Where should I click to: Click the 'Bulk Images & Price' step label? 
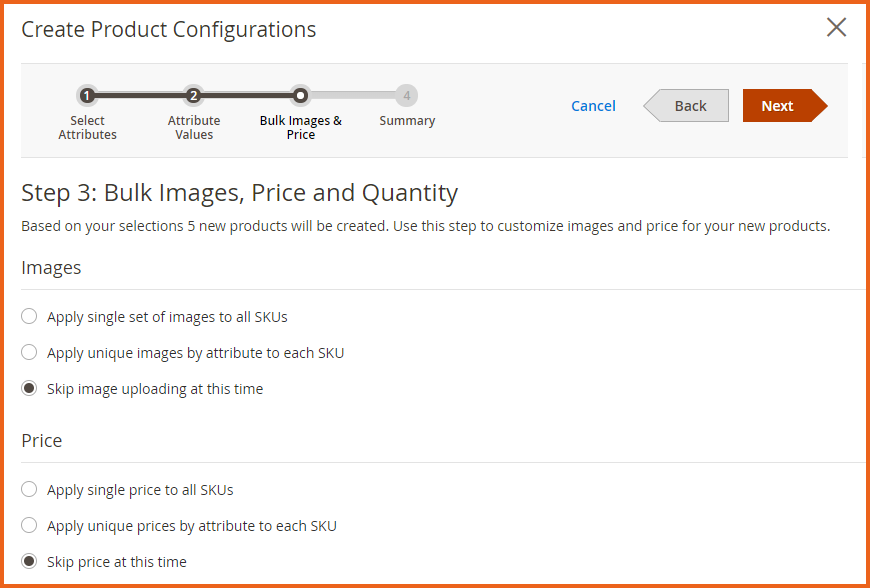point(300,127)
